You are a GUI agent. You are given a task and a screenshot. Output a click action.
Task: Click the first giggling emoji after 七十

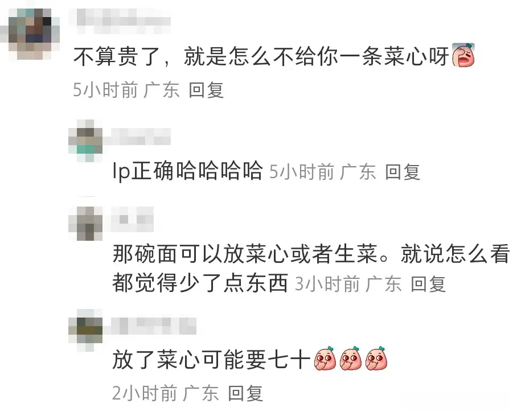tap(325, 359)
